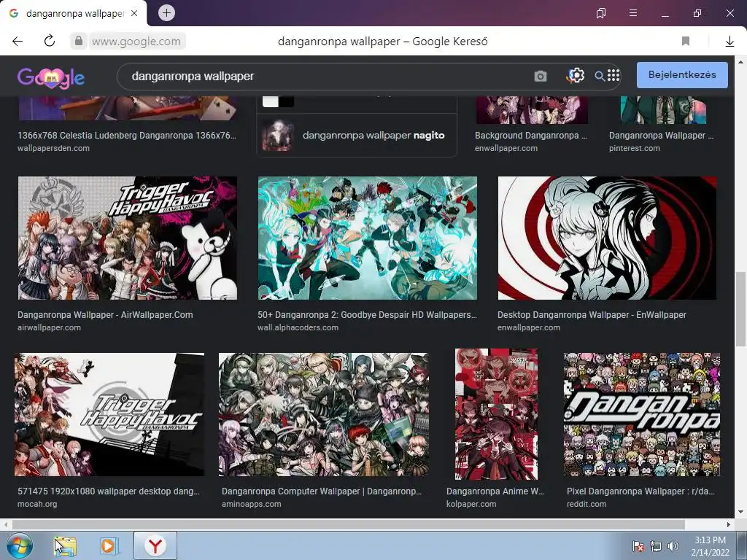
Task: Visit wallpapersden.com source link
Action: click(x=53, y=148)
